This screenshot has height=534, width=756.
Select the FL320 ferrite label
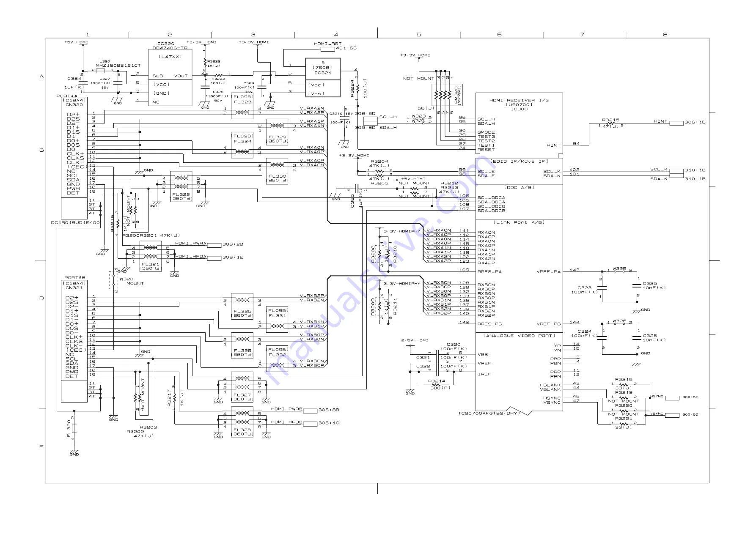click(69, 428)
